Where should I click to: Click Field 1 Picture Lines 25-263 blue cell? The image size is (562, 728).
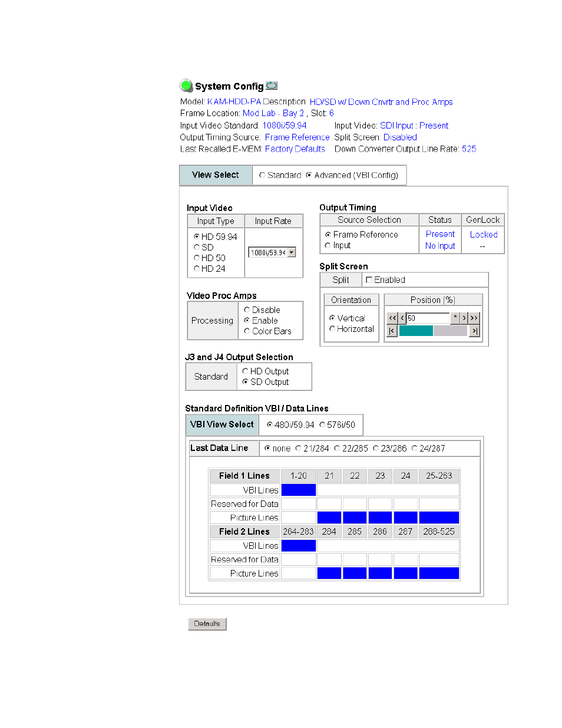click(x=439, y=518)
